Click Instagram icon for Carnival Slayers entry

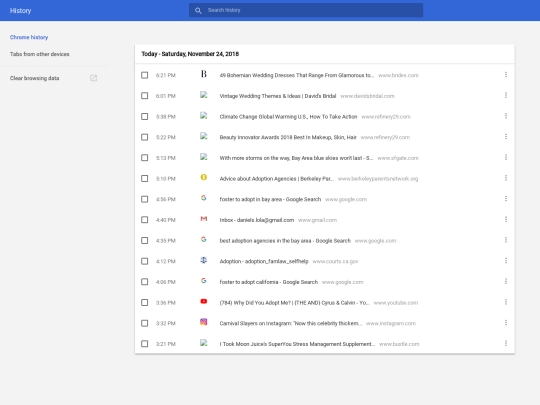tap(204, 322)
